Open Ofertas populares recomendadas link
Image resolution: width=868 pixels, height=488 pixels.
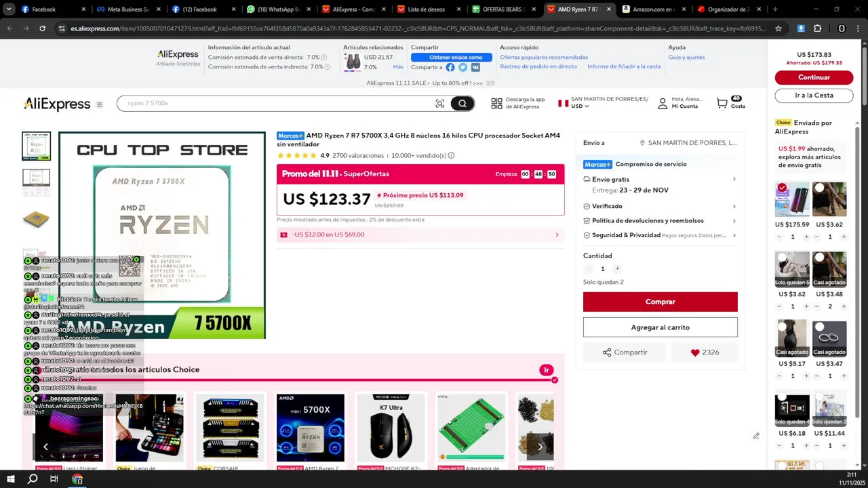544,58
